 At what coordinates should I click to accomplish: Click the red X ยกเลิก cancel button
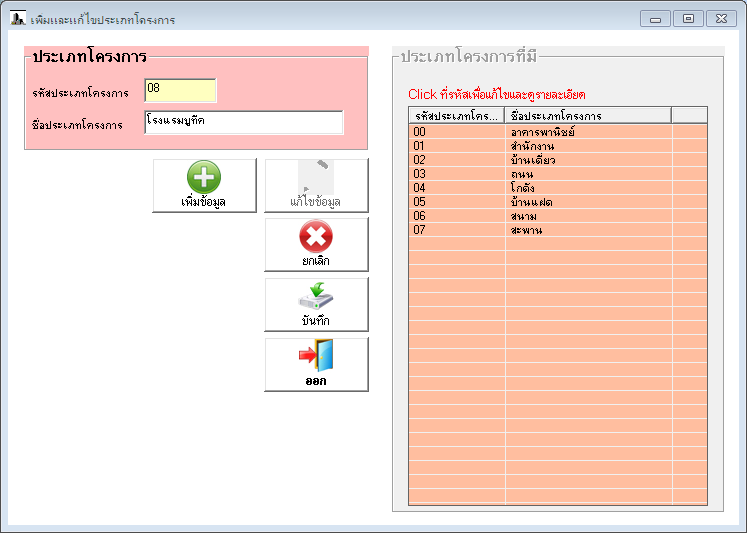[316, 245]
